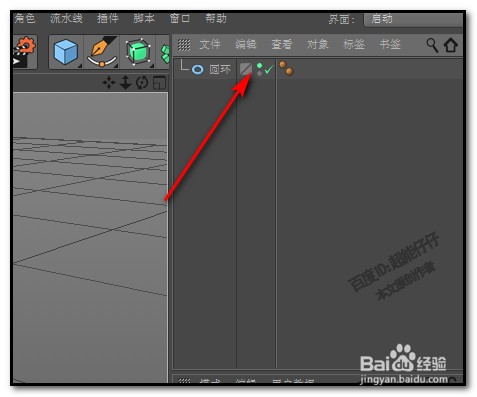This screenshot has width=477, height=397.
Task: Click the viewport move camera icon
Action: (109, 83)
